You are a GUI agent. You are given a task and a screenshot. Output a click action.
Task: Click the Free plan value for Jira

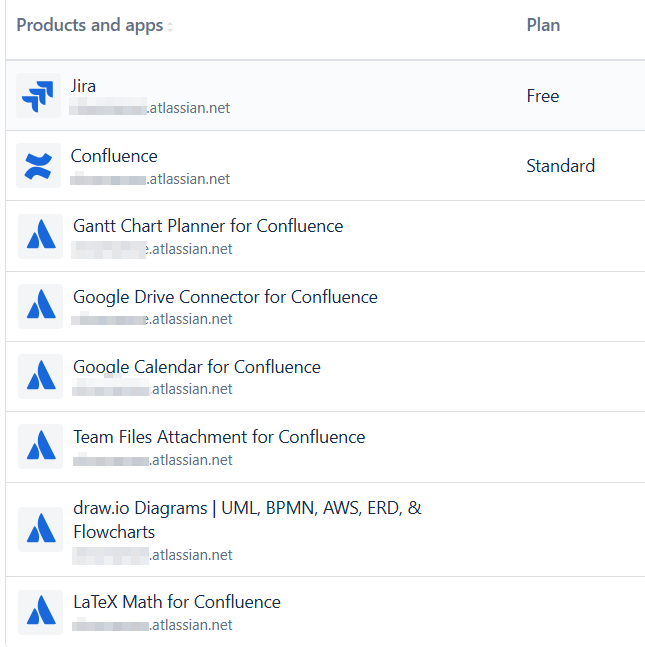[x=543, y=96]
